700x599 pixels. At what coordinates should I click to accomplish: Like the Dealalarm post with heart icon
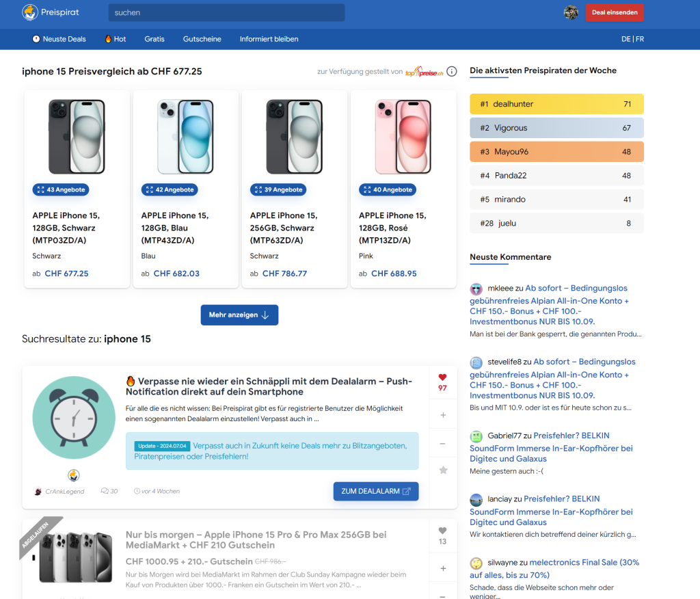tap(442, 377)
